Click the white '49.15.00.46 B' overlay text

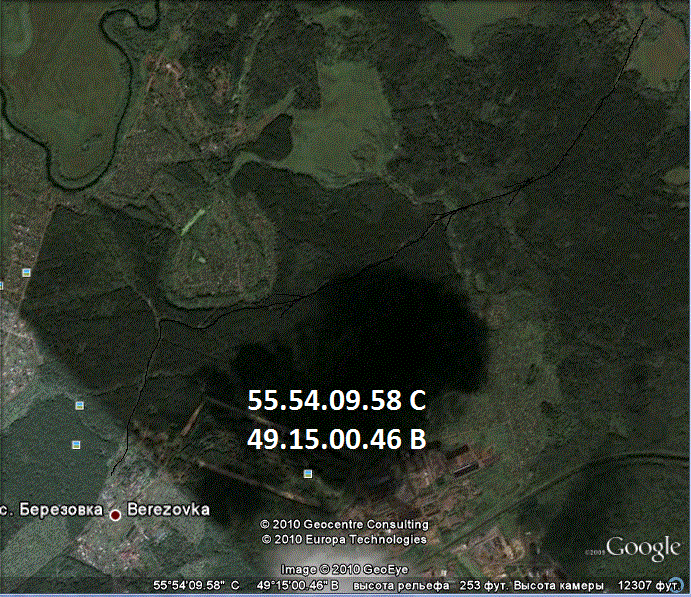click(x=337, y=438)
